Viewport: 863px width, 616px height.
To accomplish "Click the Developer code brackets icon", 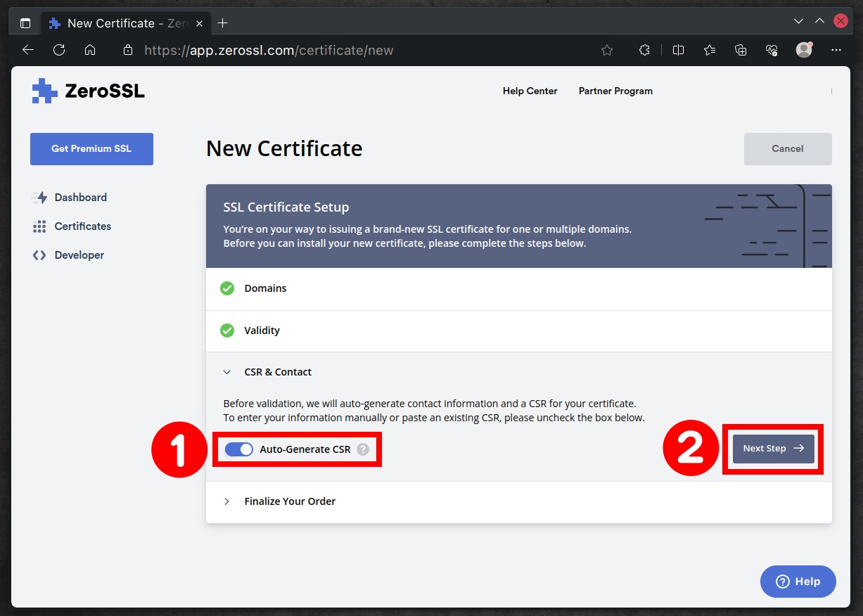I will (x=39, y=255).
